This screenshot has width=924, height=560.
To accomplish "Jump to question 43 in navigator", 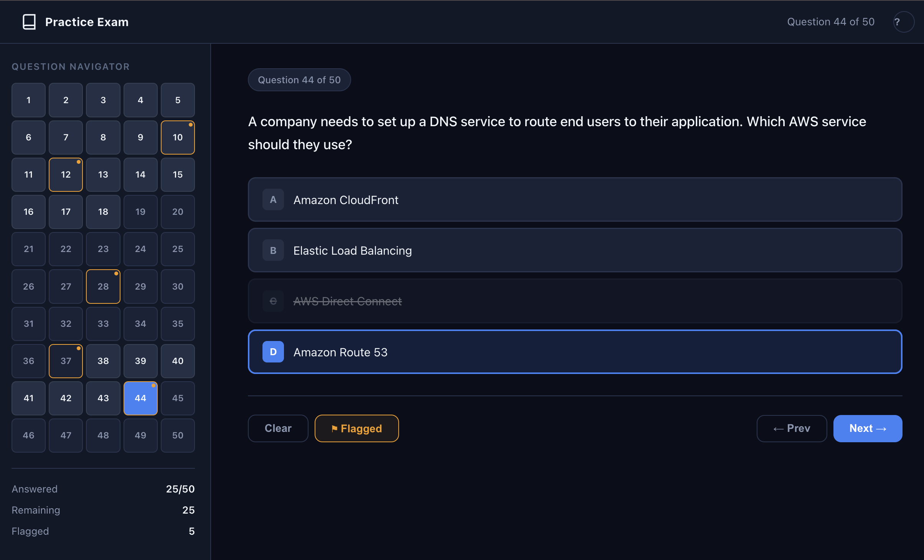I will point(103,398).
